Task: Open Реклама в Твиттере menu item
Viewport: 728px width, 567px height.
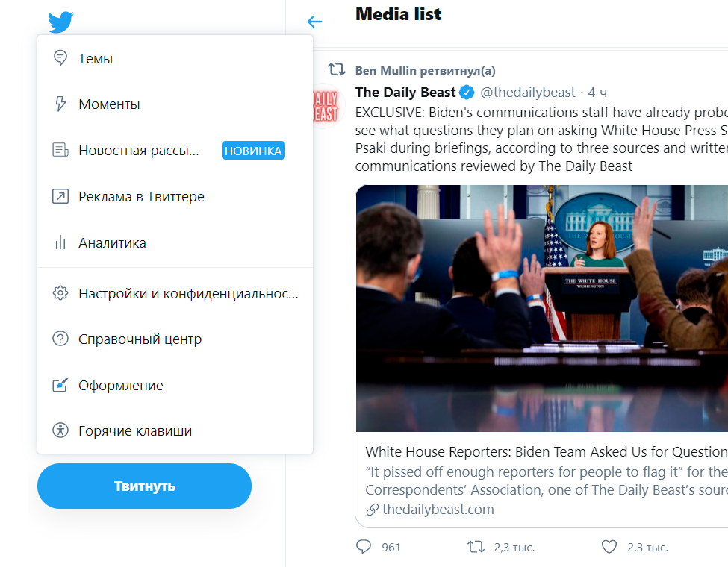Action: coord(141,197)
